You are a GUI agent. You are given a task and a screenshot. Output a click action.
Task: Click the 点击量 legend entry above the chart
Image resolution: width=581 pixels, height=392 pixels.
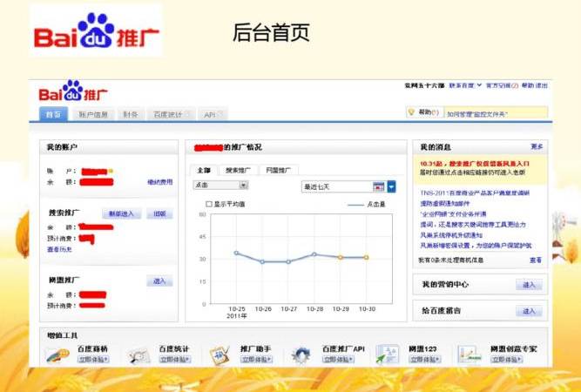367,204
